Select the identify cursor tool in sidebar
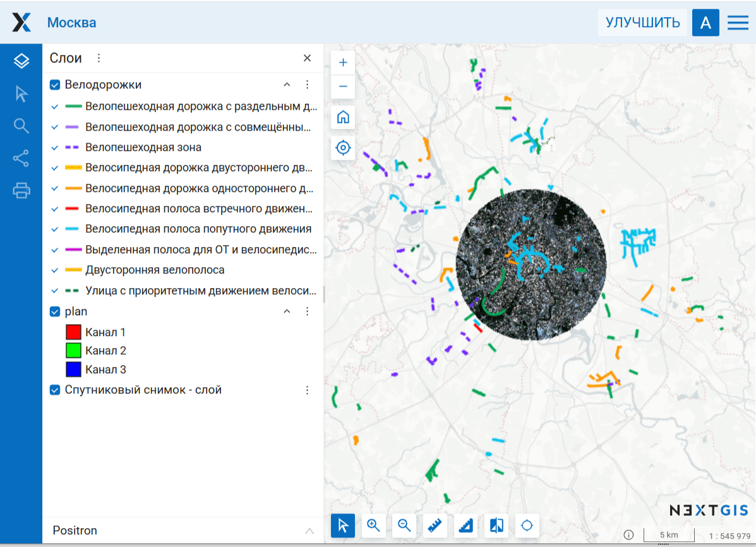Screen dimensions: 756x547 [21, 94]
